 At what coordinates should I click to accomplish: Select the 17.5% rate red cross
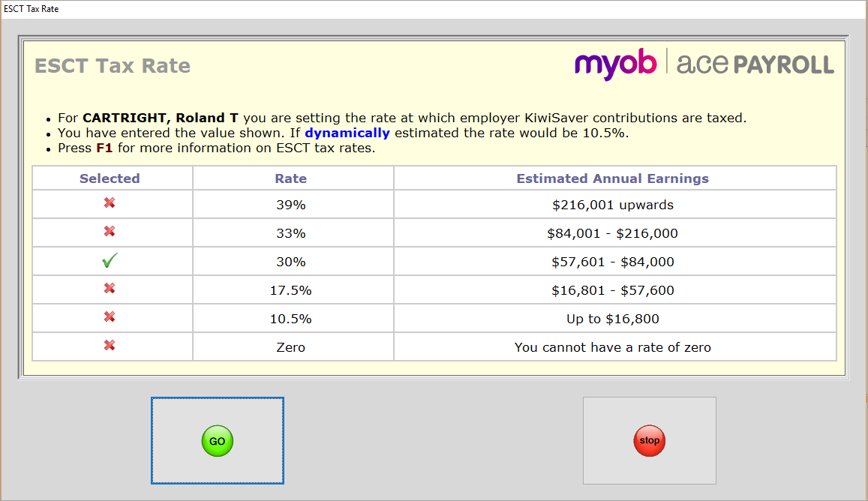110,289
